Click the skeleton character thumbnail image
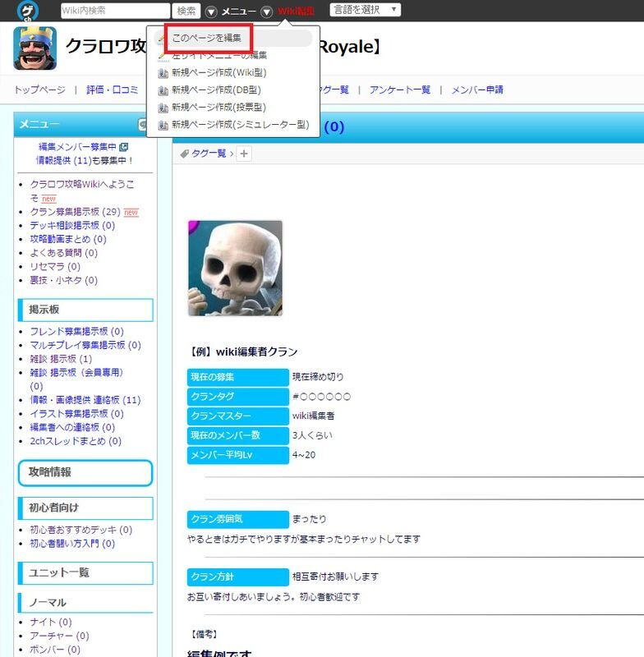644x657 pixels. point(235,268)
